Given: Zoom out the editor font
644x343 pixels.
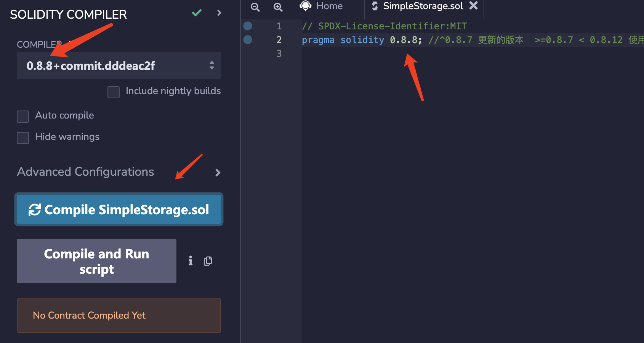Looking at the screenshot, I should point(255,7).
